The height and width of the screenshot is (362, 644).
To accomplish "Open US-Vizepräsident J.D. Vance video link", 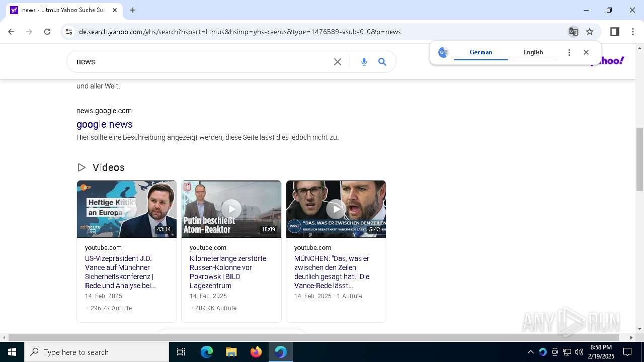I will click(x=120, y=272).
